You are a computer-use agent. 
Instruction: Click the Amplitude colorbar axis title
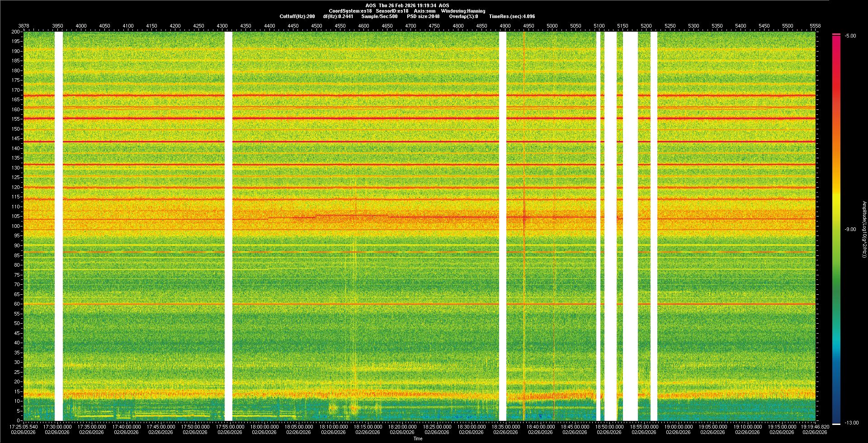pyautogui.click(x=863, y=229)
